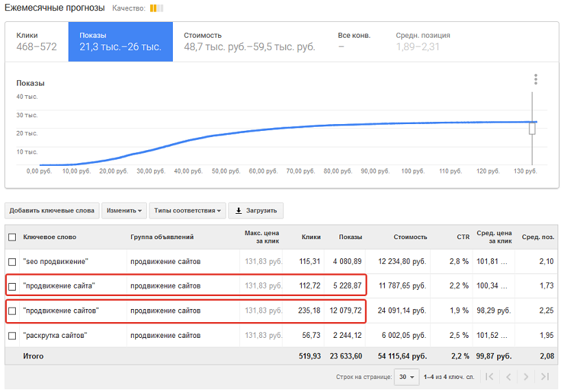
Task: Click keyword text "seo продвижение"
Action: (x=56, y=262)
